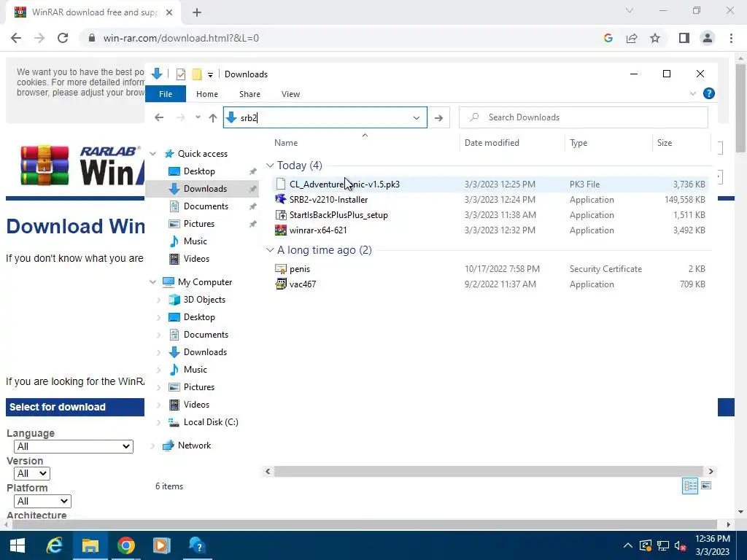Open Pictures under Quick access
747x560 pixels.
198,224
